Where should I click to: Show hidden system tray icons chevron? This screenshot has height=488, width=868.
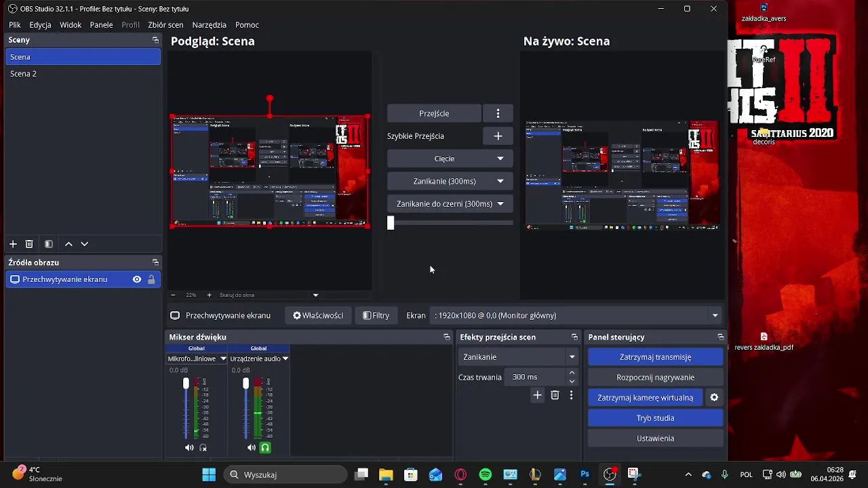coord(688,474)
